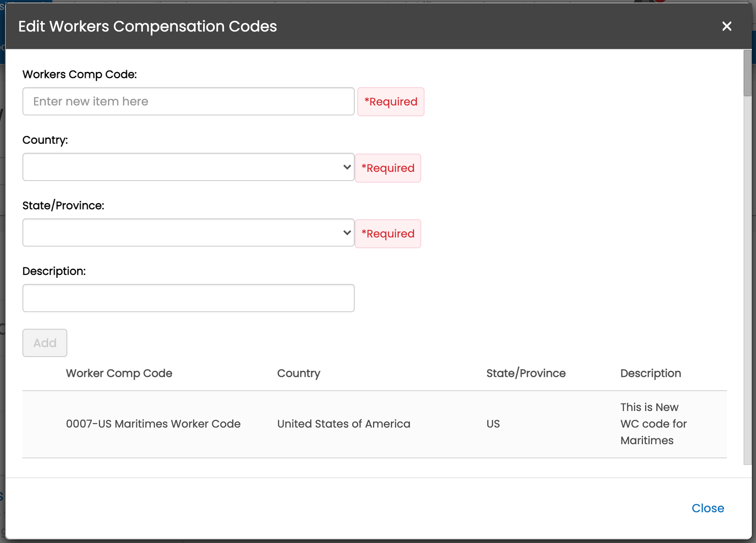Select the 0007-US Maritimes Worker Code cell
756x543 pixels.
pos(153,424)
